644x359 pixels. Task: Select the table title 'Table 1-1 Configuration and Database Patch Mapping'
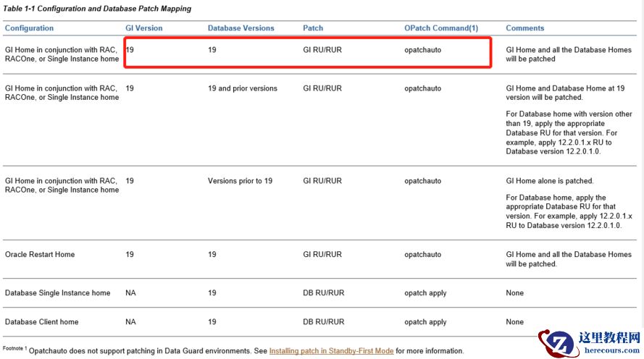97,9
